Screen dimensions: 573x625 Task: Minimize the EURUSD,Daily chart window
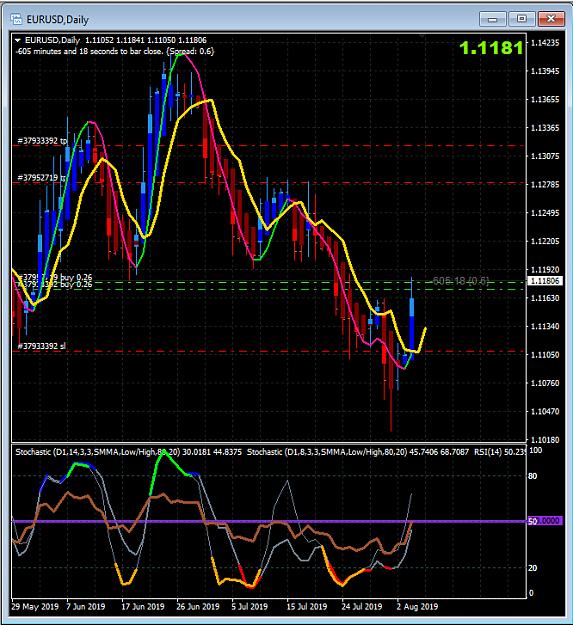coord(493,19)
